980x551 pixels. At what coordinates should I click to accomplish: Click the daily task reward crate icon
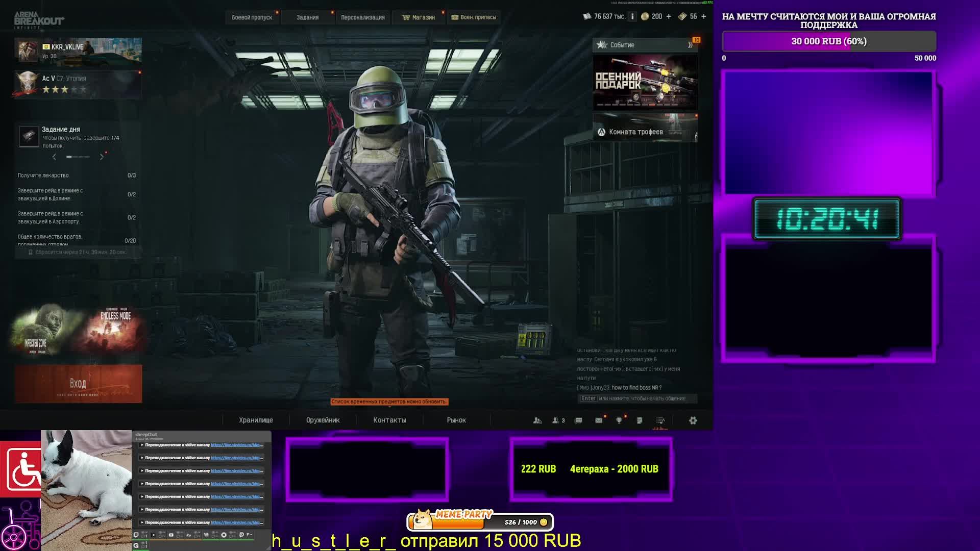pos(29,136)
